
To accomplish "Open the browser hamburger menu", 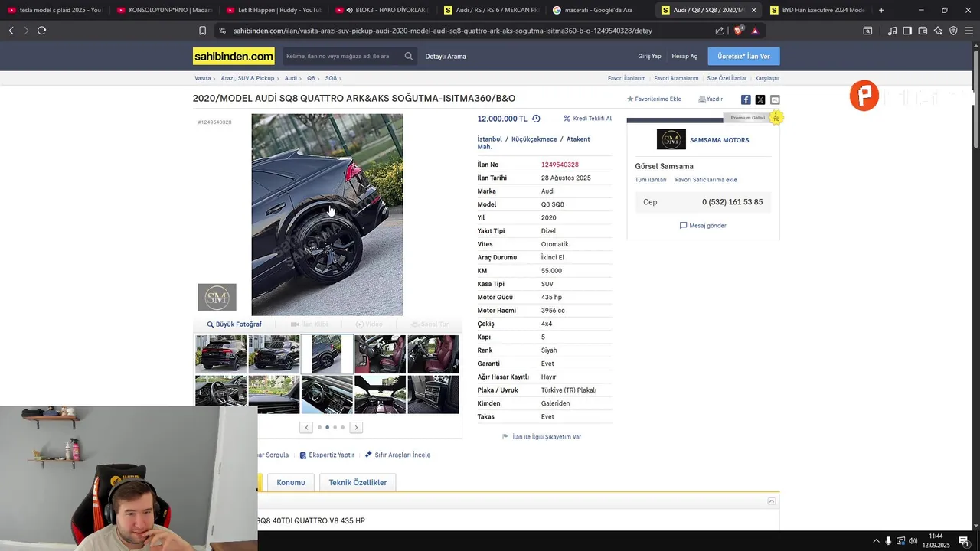I will tap(969, 31).
